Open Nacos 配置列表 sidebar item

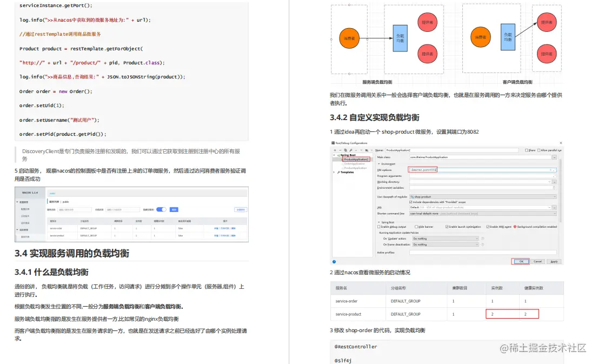(x=25, y=209)
